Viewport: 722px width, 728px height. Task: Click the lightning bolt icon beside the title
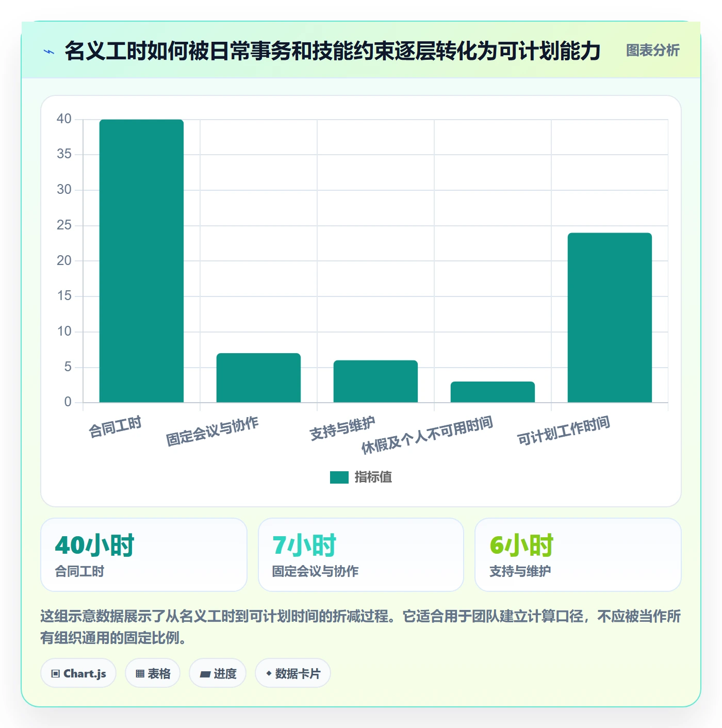click(x=49, y=52)
